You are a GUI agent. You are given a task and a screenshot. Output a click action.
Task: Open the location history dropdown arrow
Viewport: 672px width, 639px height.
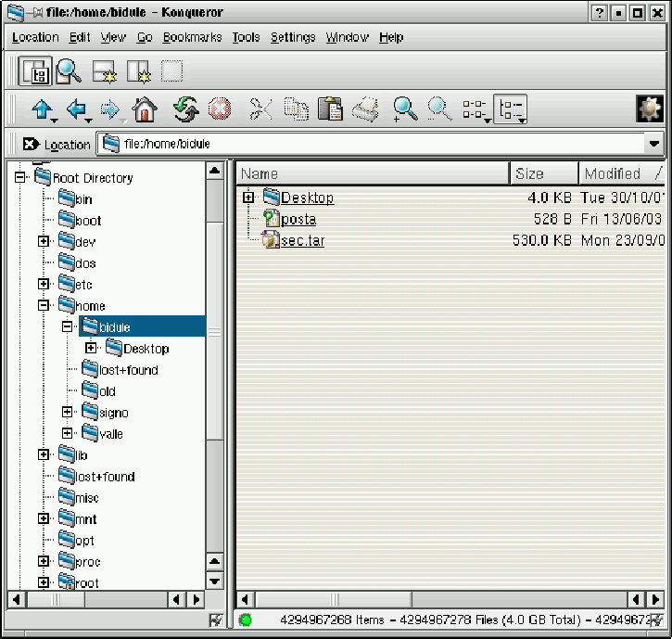[x=654, y=144]
